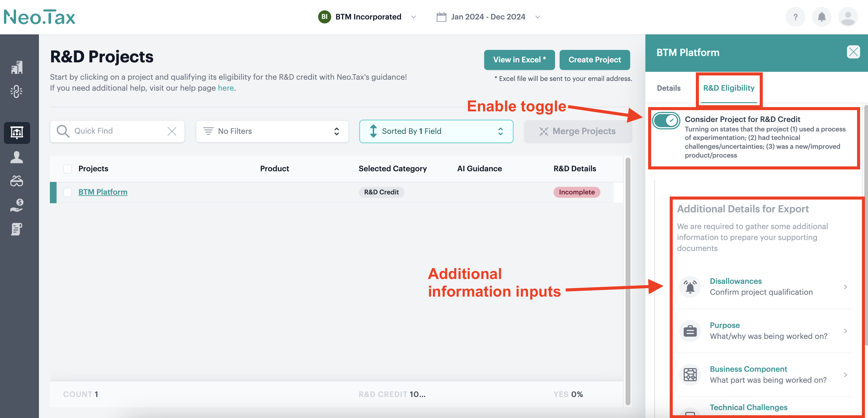Image resolution: width=868 pixels, height=418 pixels.
Task: Open the No Filters dropdown
Action: 272,131
